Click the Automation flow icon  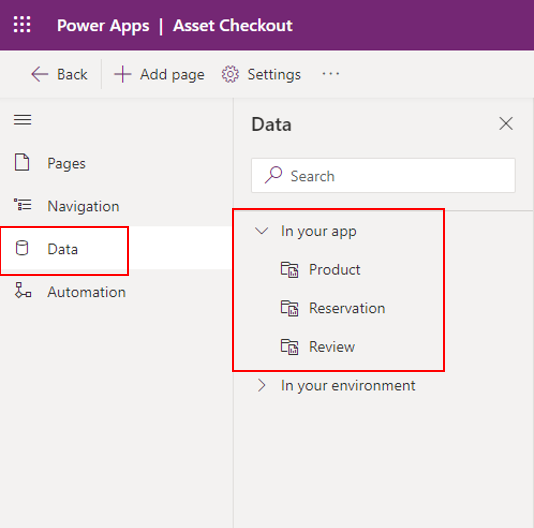click(23, 290)
